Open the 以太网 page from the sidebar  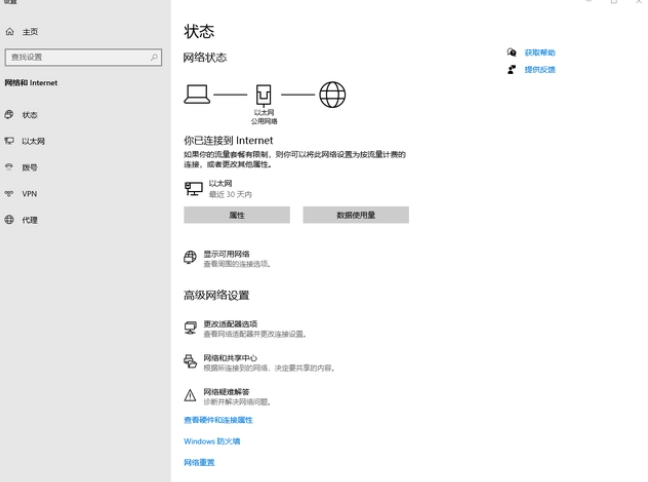(x=33, y=141)
